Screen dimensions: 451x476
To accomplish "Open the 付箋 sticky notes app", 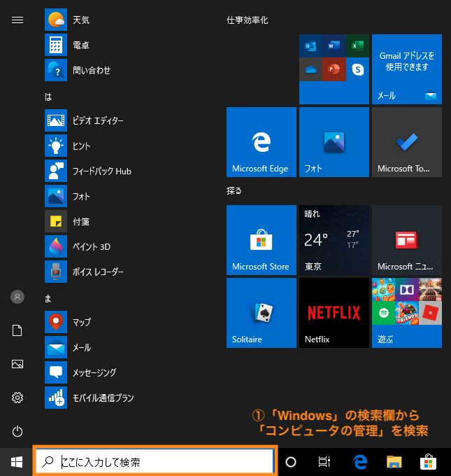I will 67,221.
